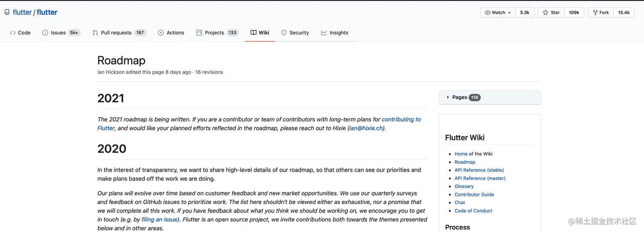The width and height of the screenshot is (644, 233).
Task: Open the Pull requests tab
Action: [x=119, y=32]
